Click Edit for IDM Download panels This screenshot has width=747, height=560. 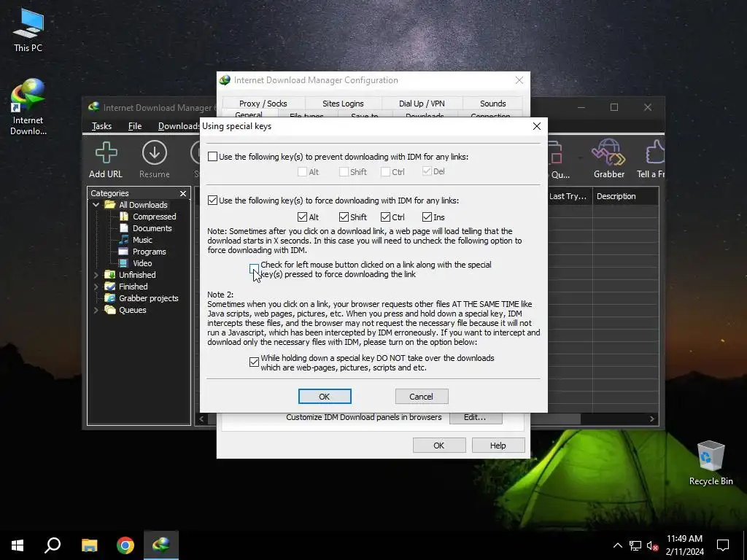(x=475, y=417)
